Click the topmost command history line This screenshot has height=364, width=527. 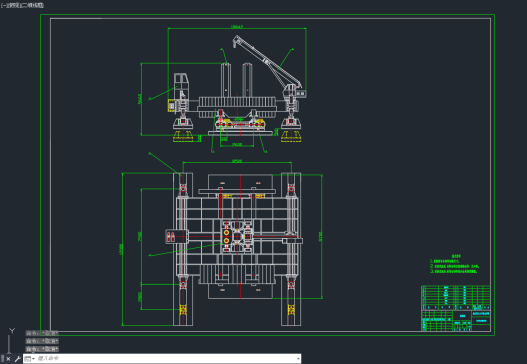click(42, 333)
